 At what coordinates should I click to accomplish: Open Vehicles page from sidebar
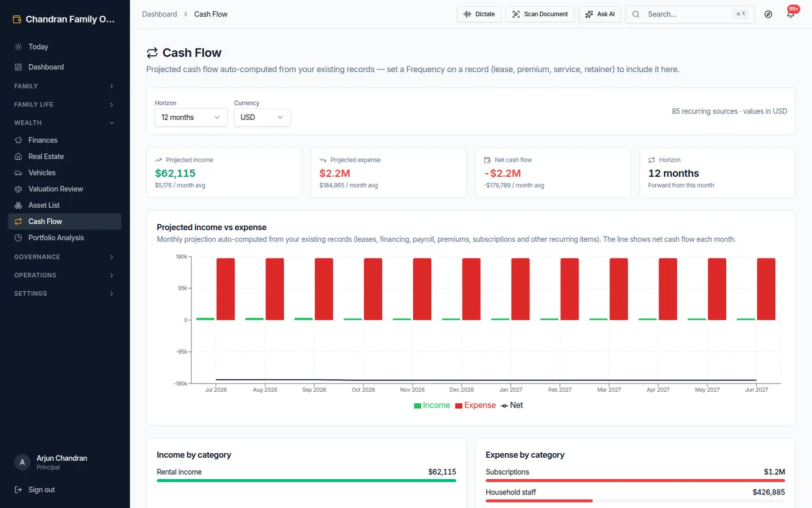[64, 173]
